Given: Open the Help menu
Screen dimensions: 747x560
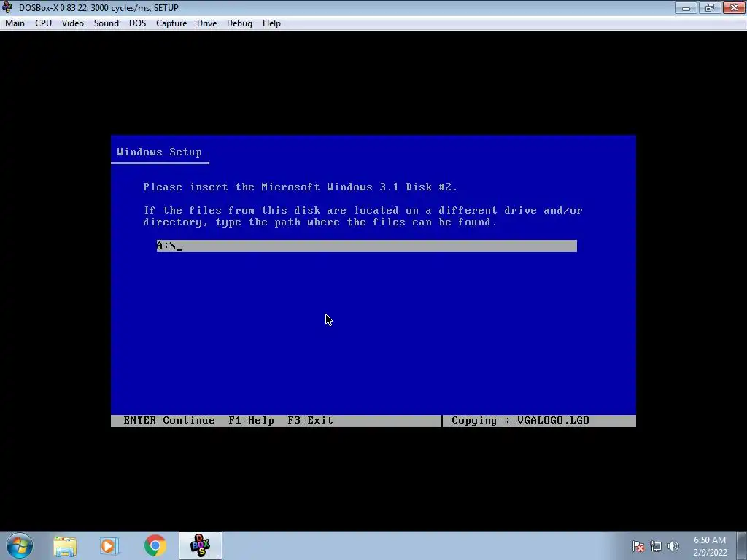Looking at the screenshot, I should pos(271,23).
